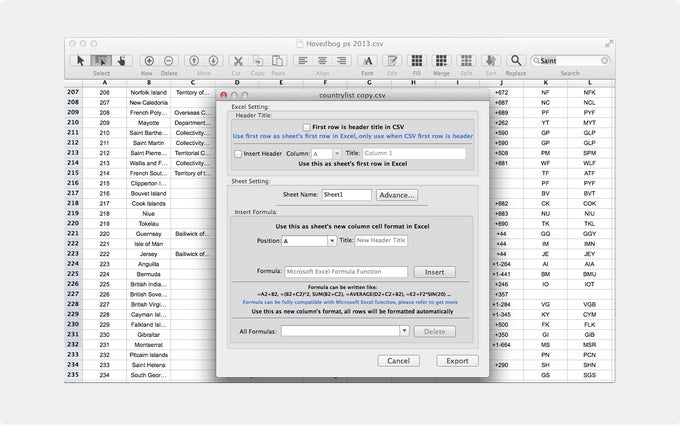Focus the New Header Title field
Viewport: 680px width, 425px height.
click(381, 240)
